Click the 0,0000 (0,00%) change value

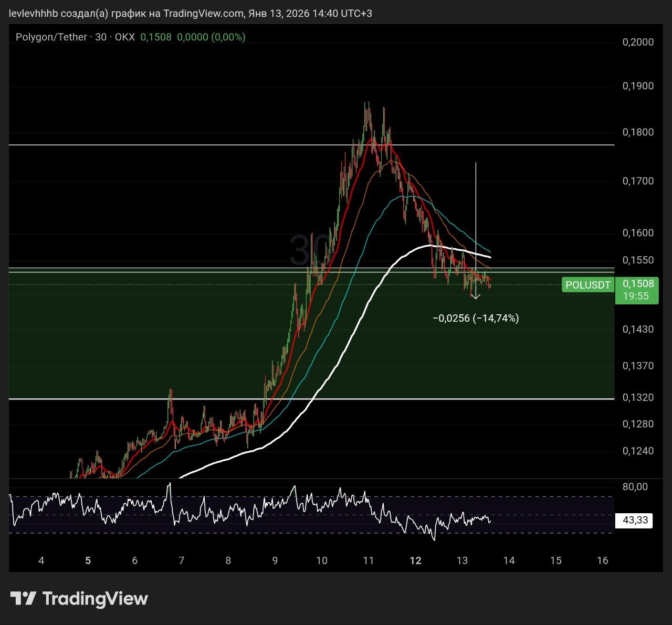211,37
